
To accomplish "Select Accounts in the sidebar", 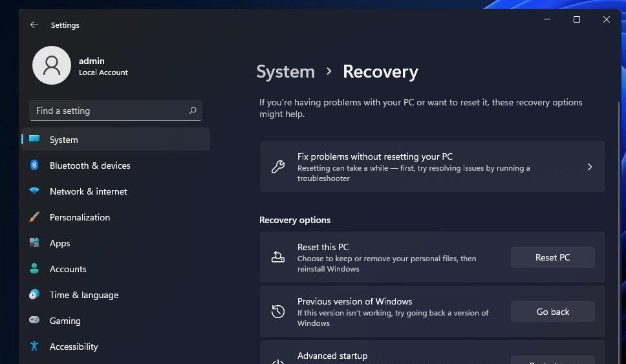I will point(116,269).
